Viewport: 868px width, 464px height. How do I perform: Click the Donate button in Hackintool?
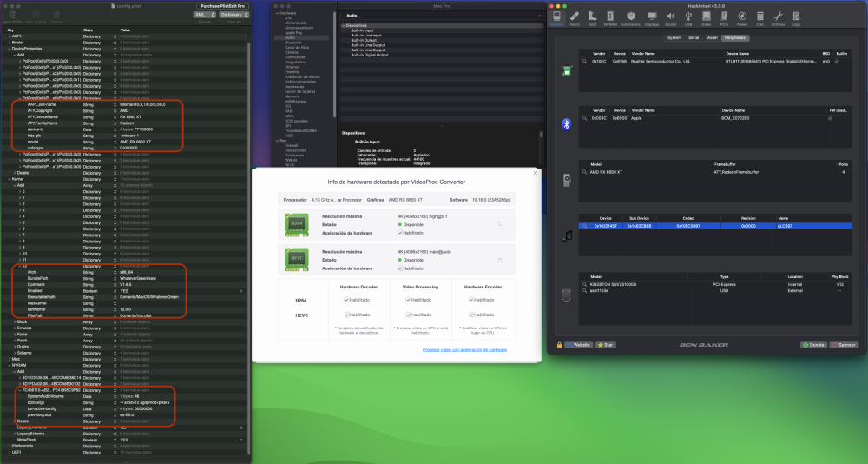click(814, 345)
